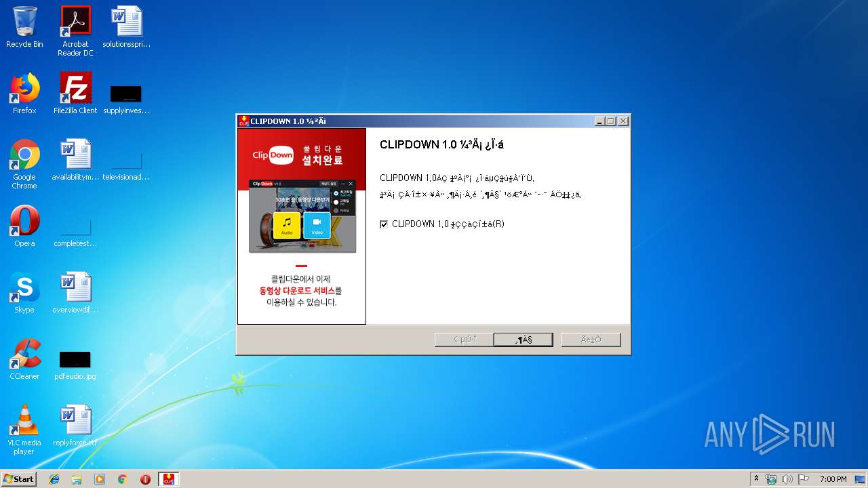Viewport: 868px width, 488px height.
Task: Open Windows Explorer folder in taskbar
Action: pos(77,479)
